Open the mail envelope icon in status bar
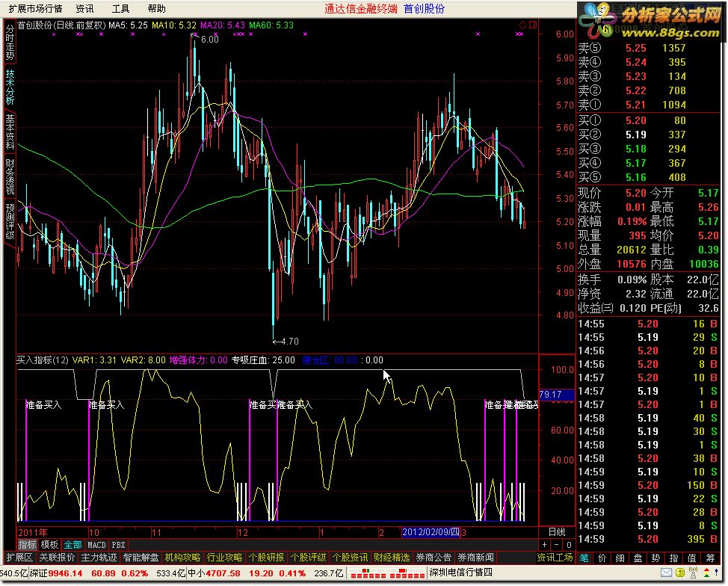This screenshot has height=586, width=728. 666,573
